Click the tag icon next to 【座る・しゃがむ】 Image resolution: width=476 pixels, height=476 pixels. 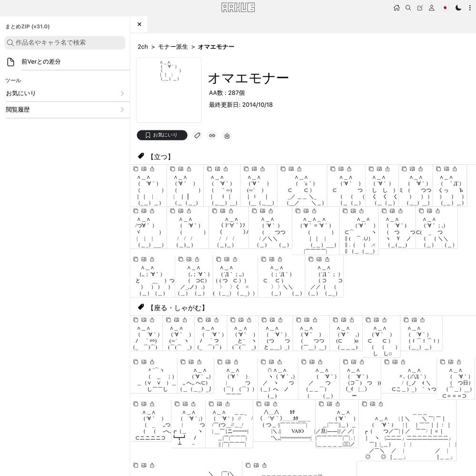[141, 307]
